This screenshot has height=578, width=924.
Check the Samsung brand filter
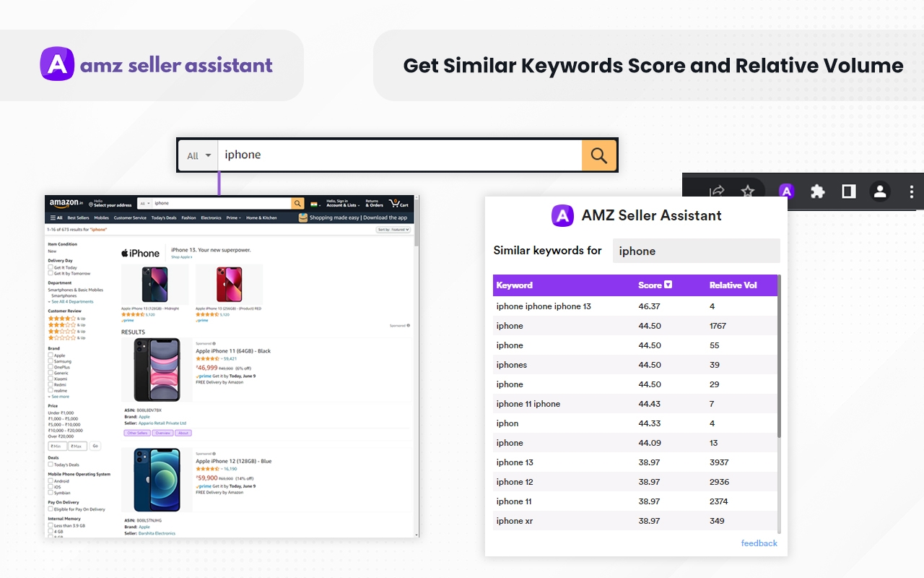[x=51, y=361]
